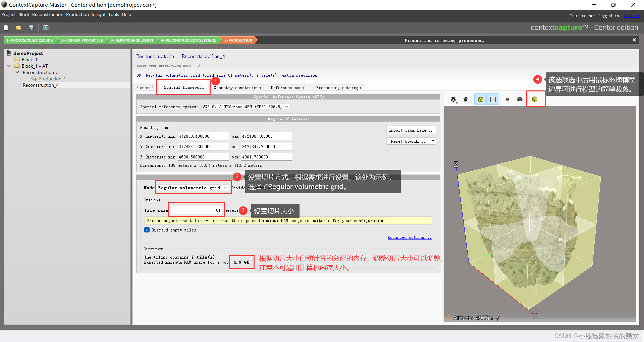Open the tiling Mode dropdown
Image resolution: width=644 pixels, height=342 pixels.
click(x=193, y=188)
